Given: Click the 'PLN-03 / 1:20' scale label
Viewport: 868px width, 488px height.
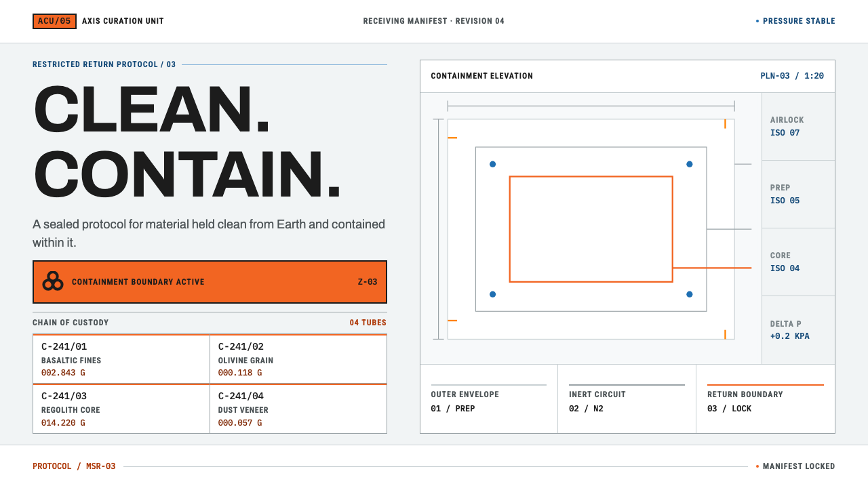Looking at the screenshot, I should tap(792, 76).
